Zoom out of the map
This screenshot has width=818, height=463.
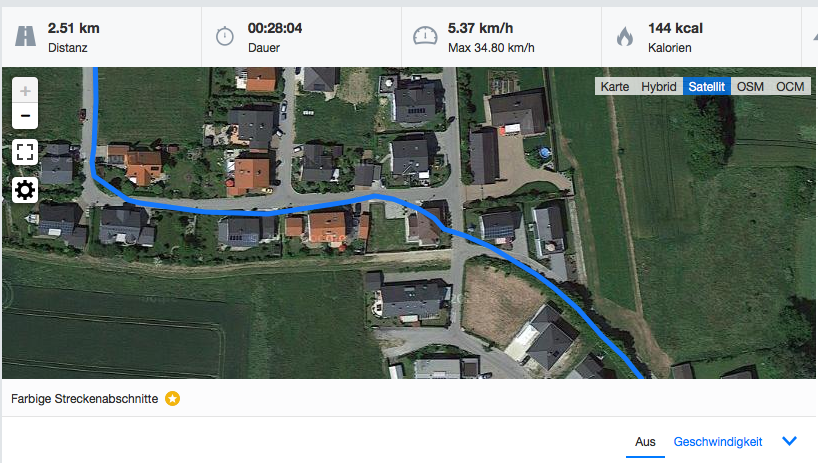click(25, 116)
